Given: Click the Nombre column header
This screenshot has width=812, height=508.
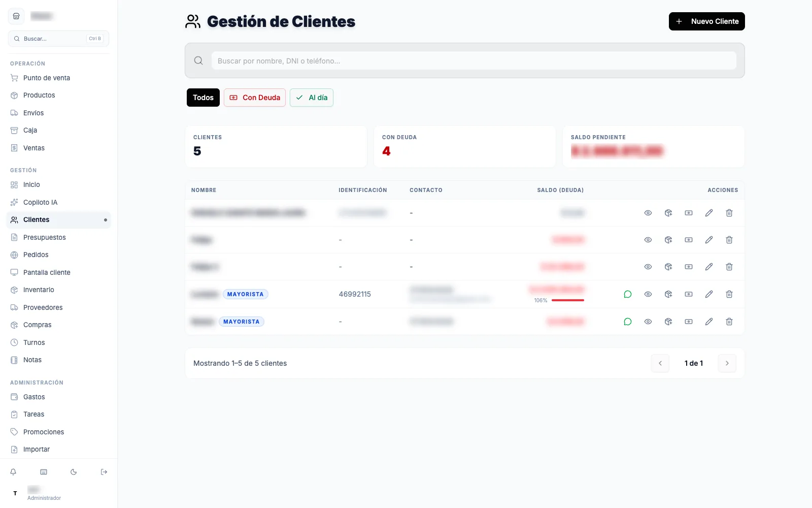Looking at the screenshot, I should [204, 190].
